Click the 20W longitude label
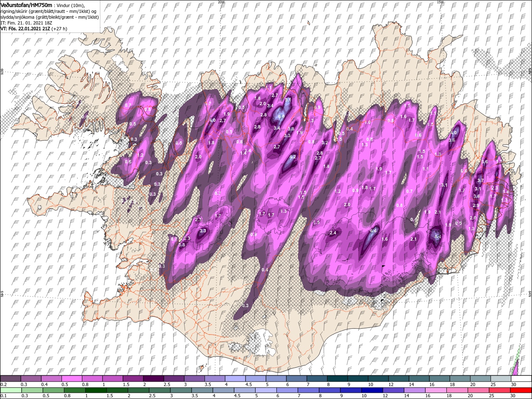The image size is (532, 399). (221, 2)
